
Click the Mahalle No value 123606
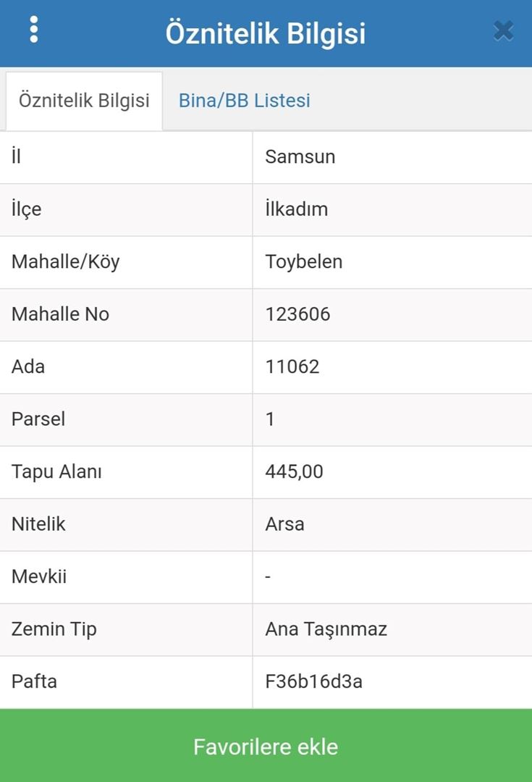[297, 314]
